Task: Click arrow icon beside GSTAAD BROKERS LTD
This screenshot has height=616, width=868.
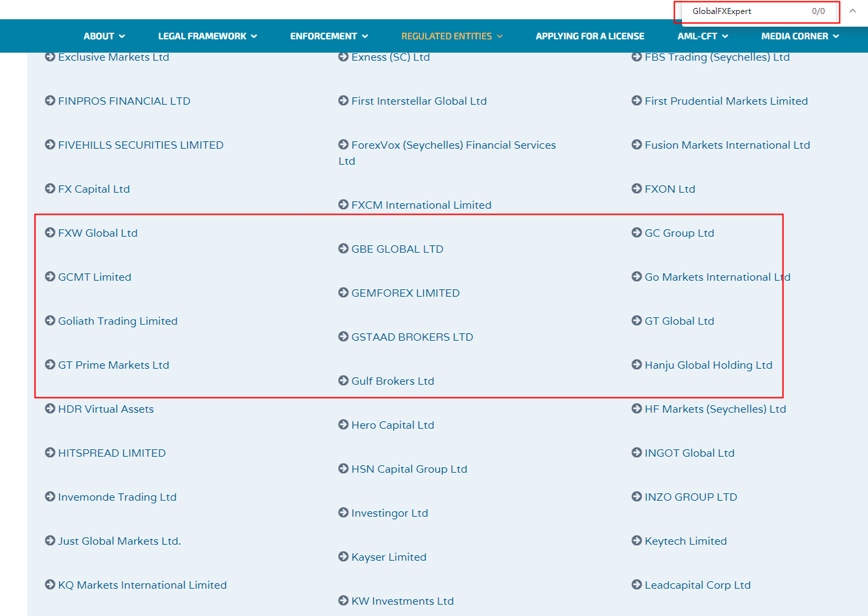Action: point(343,337)
